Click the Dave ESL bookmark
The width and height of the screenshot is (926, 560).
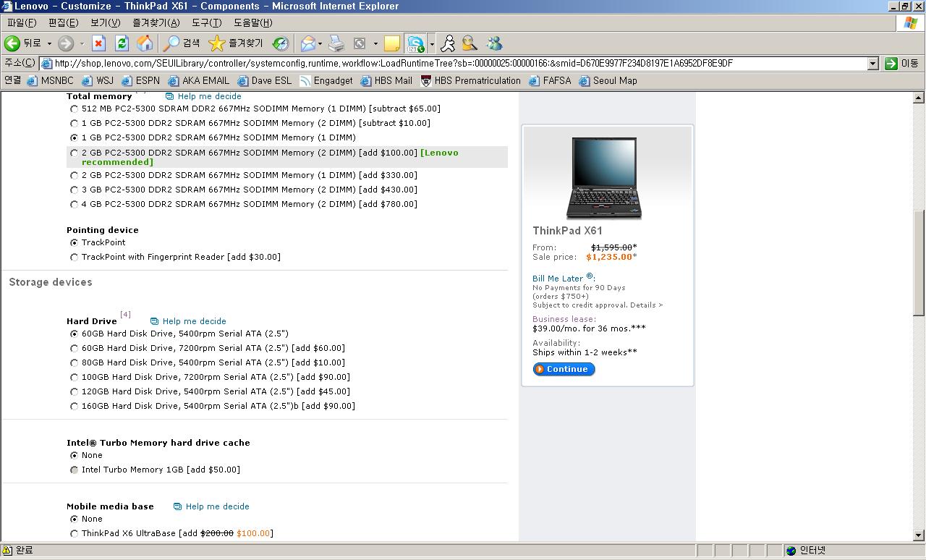264,80
